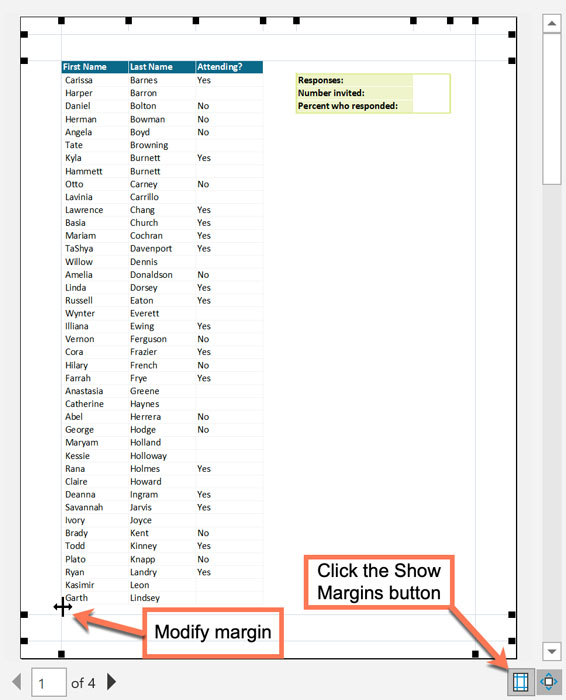Viewport: 566px width, 700px height.
Task: Click the 'Attending?' header cell
Action: pyautogui.click(x=229, y=67)
